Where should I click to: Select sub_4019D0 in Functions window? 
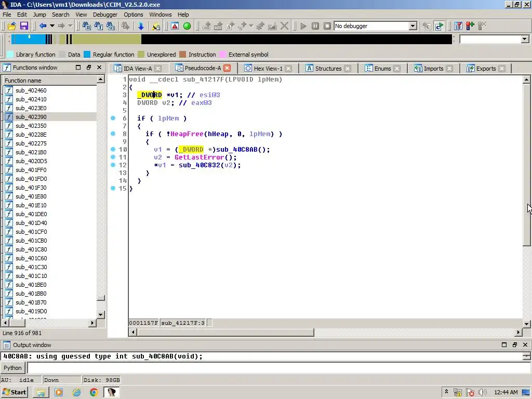pyautogui.click(x=31, y=311)
